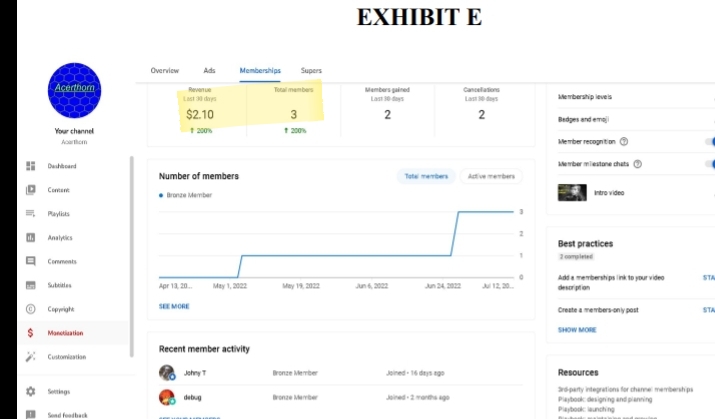Click the Send feedback icon
Viewport: 715px width, 419px height.
[x=31, y=415]
